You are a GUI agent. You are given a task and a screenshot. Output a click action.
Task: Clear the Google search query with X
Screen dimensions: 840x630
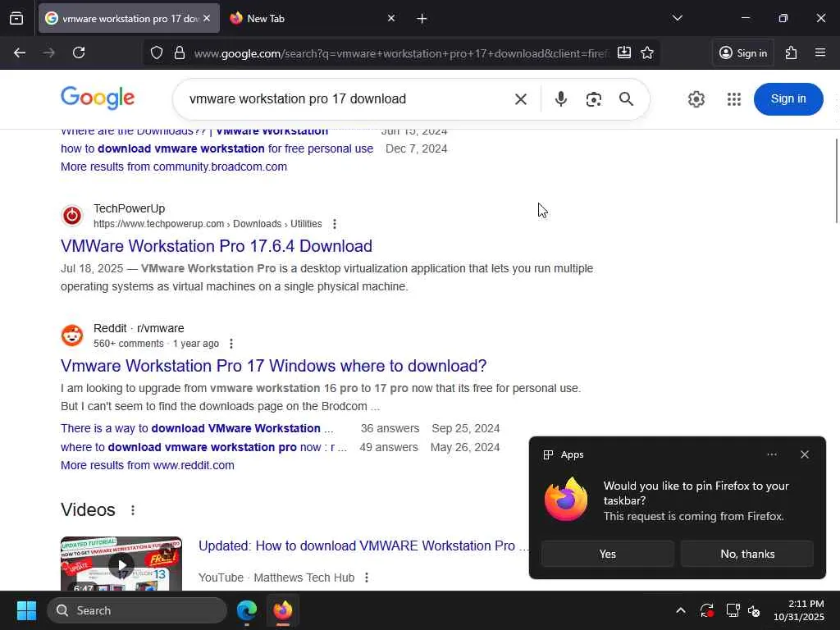click(521, 99)
